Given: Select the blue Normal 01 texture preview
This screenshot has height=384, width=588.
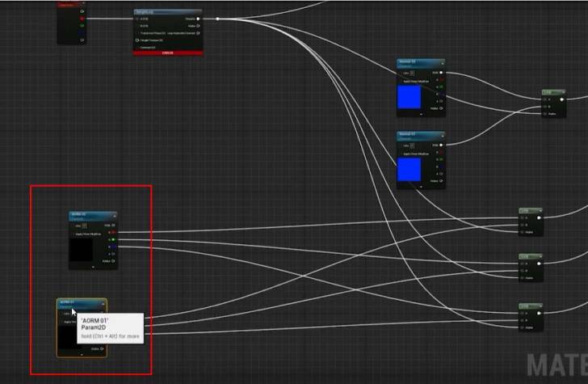Looking at the screenshot, I should tap(409, 169).
